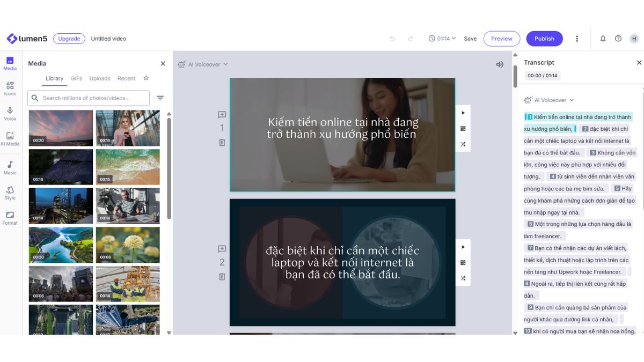Click the redo arrow
The image size is (644, 362).
(411, 39)
